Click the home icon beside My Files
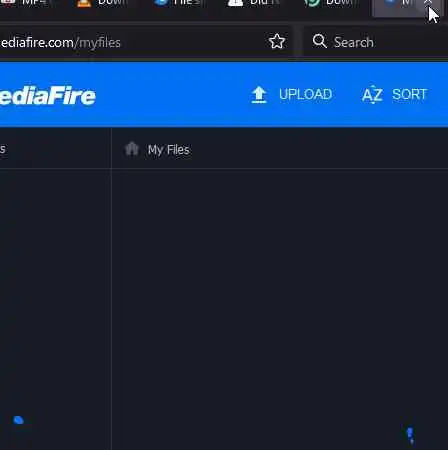Screen dimensions: 448x450 [132, 149]
